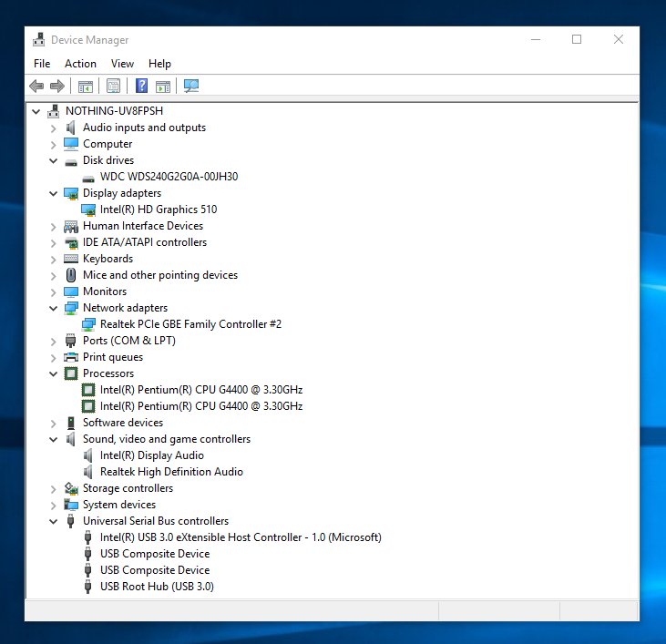Open the File menu
The image size is (666, 644).
pos(42,64)
